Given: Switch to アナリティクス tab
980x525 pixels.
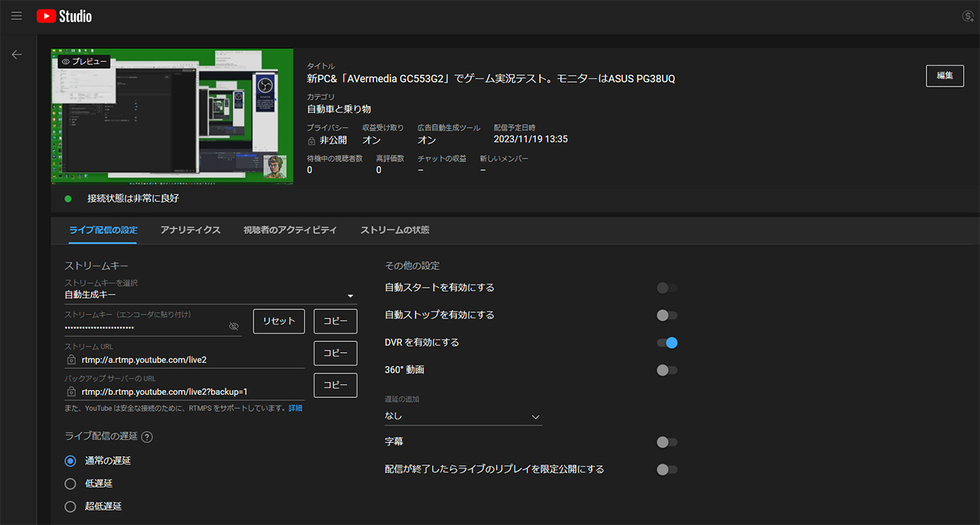Looking at the screenshot, I should click(x=191, y=230).
